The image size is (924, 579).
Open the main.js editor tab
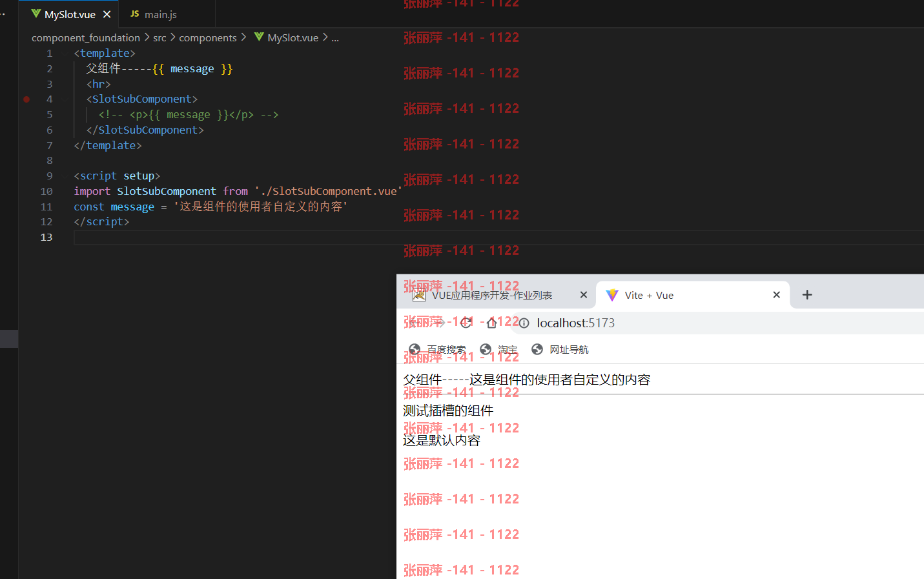(x=160, y=14)
